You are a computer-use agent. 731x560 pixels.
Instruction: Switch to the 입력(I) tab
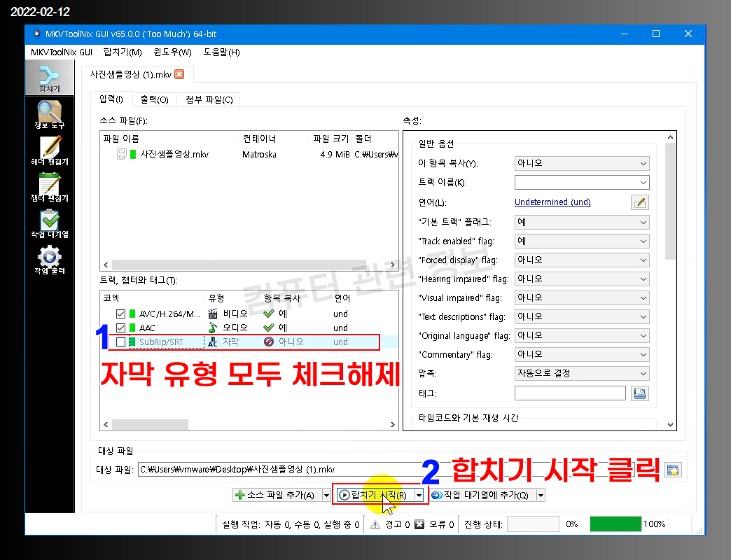point(111,99)
